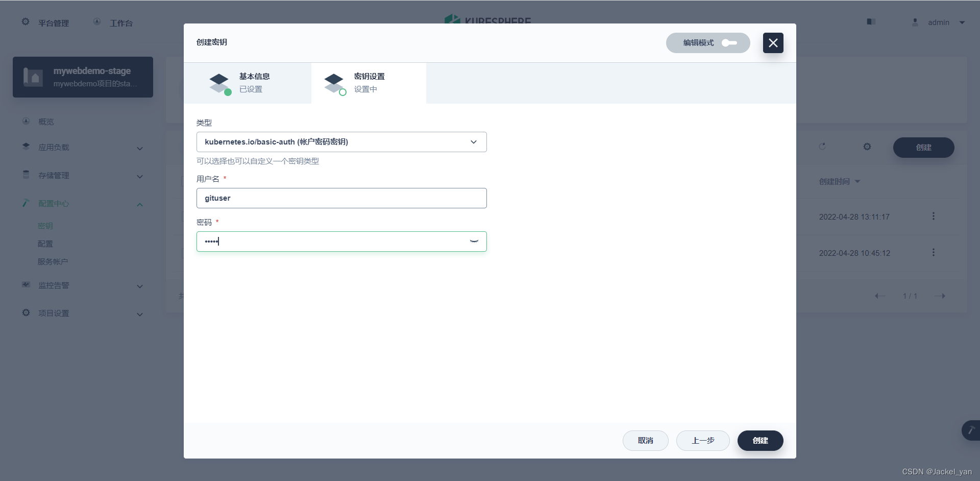980x481 pixels.
Task: Click the mywebdemo-stage project card
Action: point(83,77)
